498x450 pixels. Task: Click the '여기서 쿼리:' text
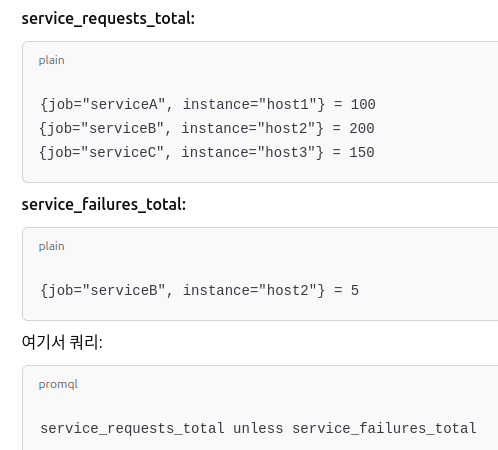[62, 342]
